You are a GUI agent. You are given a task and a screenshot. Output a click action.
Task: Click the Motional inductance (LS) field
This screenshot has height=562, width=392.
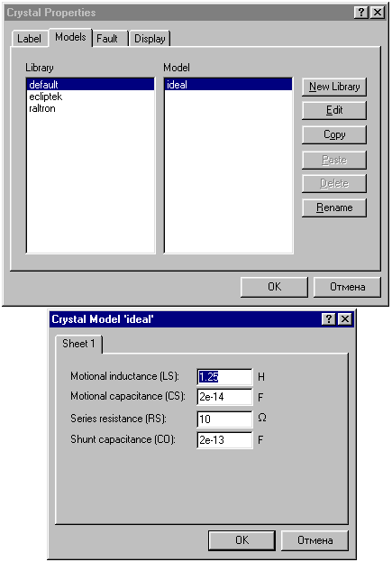(x=224, y=377)
